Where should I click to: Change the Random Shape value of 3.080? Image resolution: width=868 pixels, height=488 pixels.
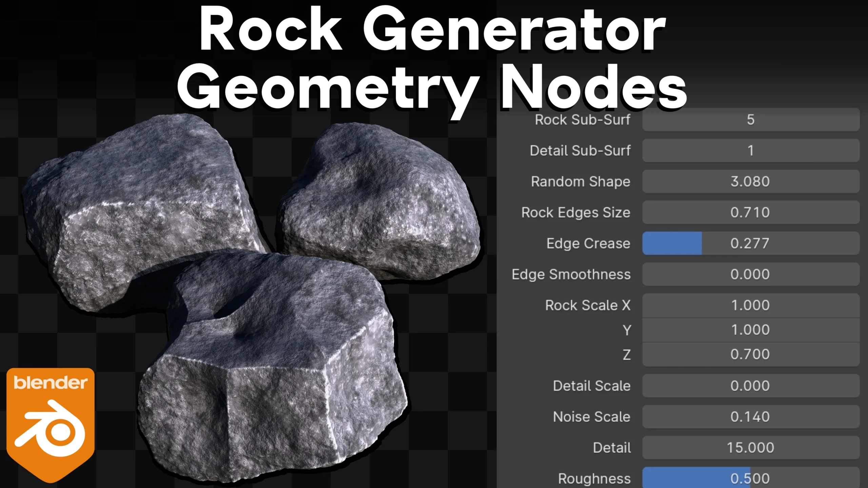(x=751, y=181)
